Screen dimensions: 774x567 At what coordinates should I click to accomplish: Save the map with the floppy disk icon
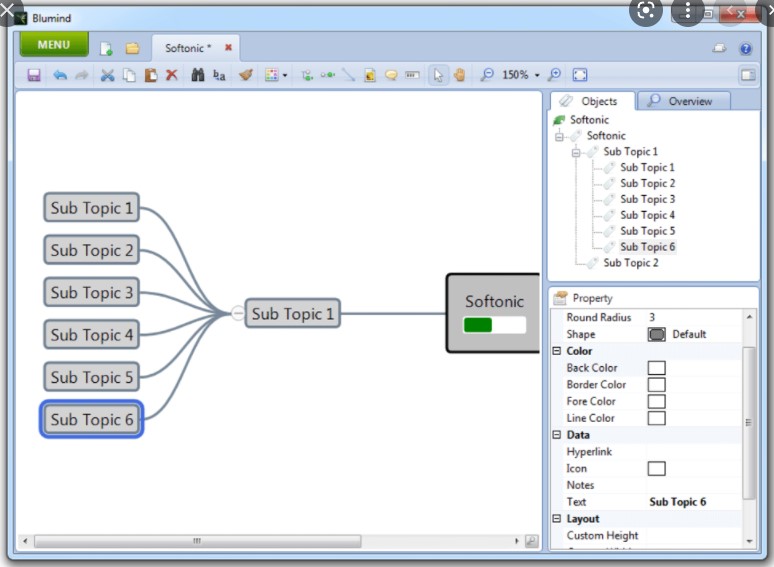(x=34, y=75)
